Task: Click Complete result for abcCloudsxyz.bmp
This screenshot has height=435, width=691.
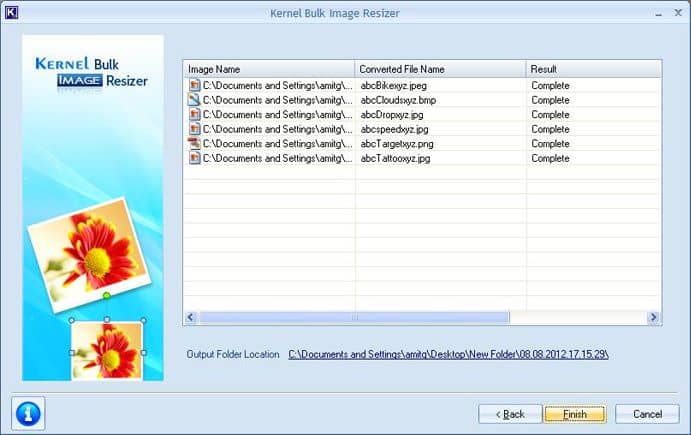Action: click(550, 100)
